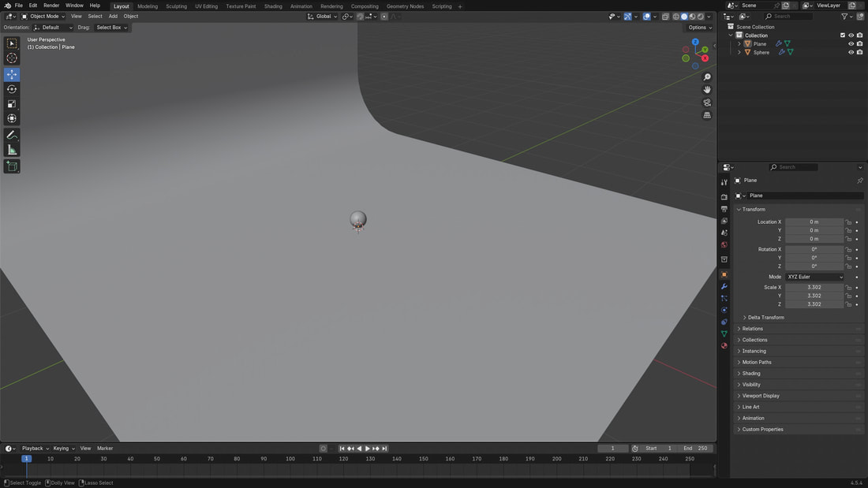Open the Render menu
The height and width of the screenshot is (488, 868).
pos(51,6)
